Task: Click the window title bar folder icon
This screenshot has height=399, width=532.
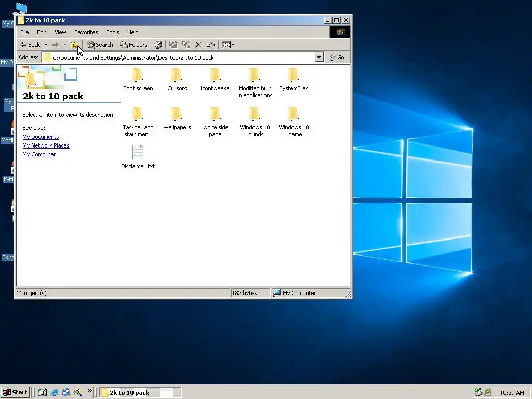Action: [x=21, y=20]
